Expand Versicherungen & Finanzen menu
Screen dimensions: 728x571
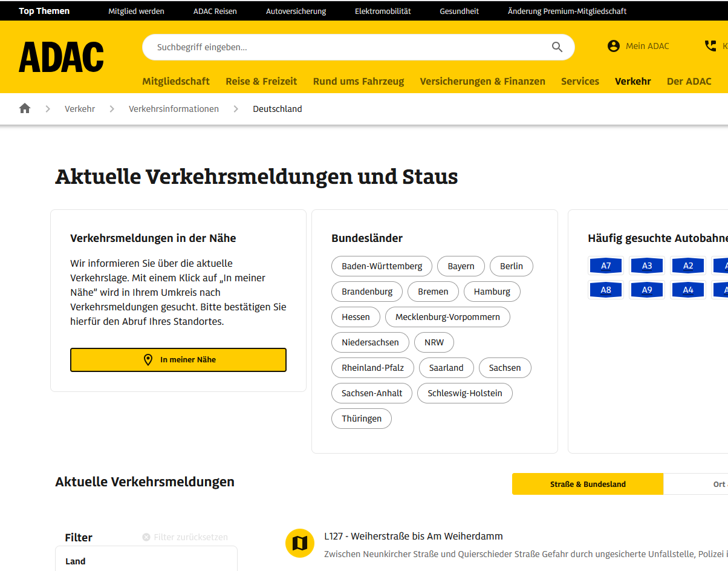(483, 81)
